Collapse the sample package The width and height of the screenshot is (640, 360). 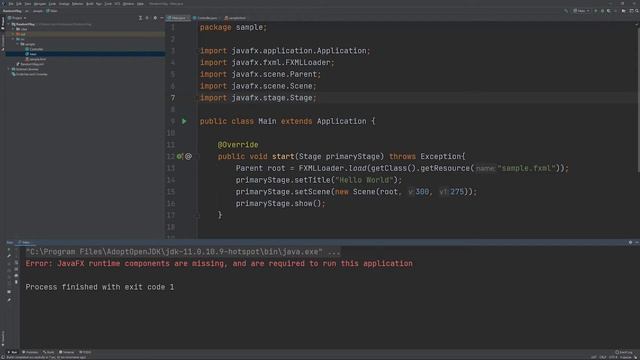(18, 44)
